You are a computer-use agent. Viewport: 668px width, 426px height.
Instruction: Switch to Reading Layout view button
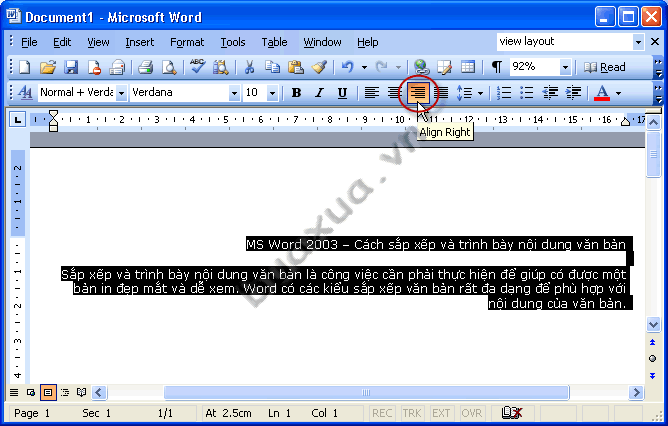[81, 392]
